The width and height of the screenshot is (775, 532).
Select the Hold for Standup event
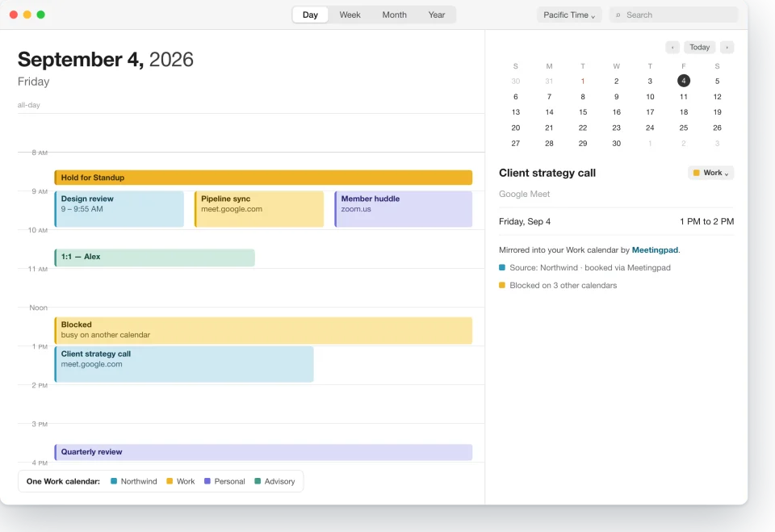coord(263,178)
